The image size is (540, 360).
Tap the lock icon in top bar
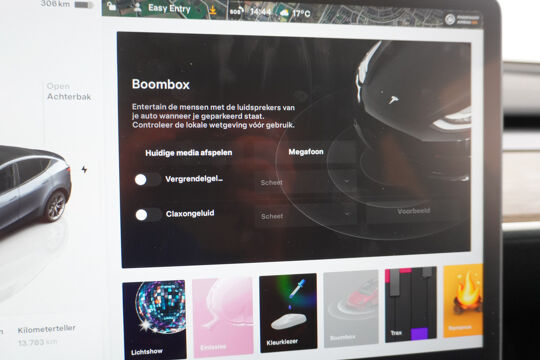click(x=111, y=6)
